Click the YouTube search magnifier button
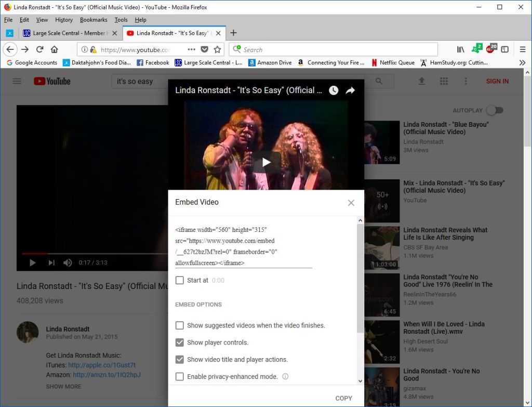 point(379,81)
